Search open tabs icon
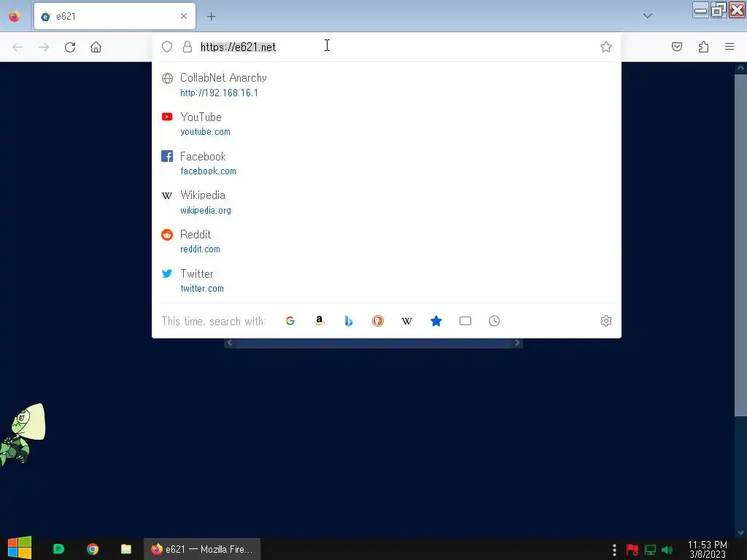Image resolution: width=747 pixels, height=560 pixels. [465, 321]
